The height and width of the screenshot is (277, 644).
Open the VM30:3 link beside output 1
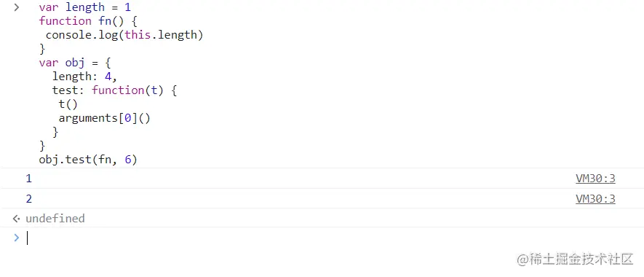pos(595,179)
